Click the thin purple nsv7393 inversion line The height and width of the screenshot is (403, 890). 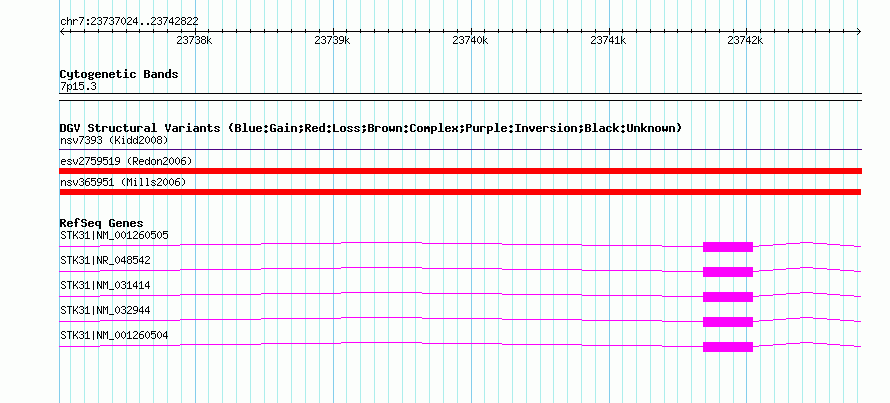point(460,150)
